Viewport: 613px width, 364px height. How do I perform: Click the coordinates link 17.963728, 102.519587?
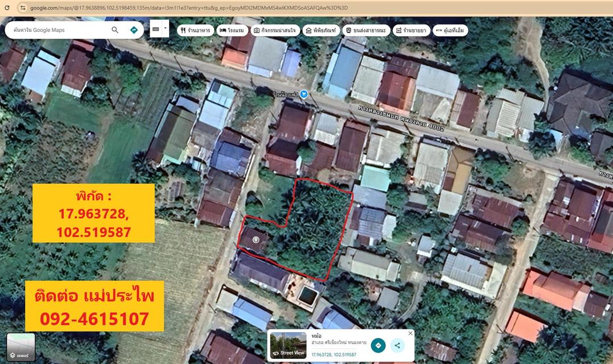(x=334, y=354)
